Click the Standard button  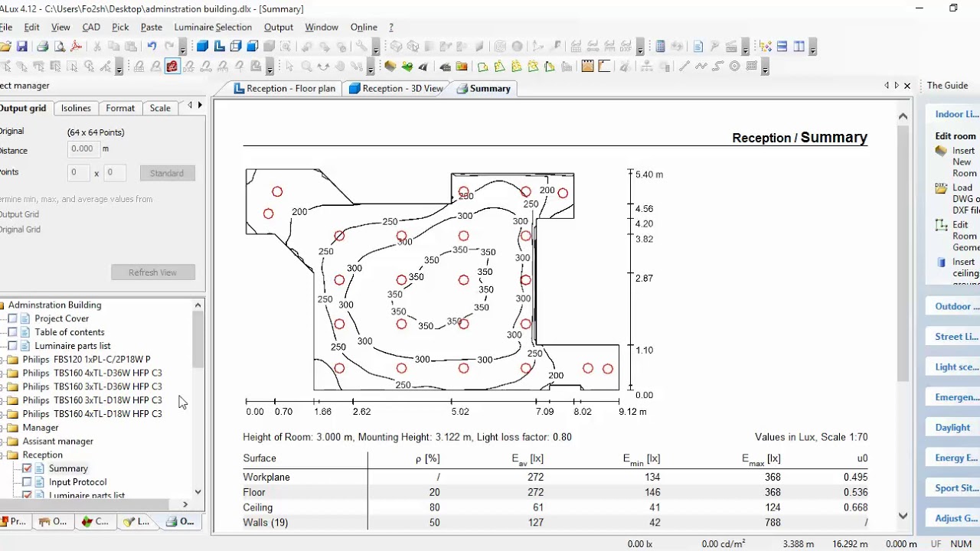tap(167, 173)
